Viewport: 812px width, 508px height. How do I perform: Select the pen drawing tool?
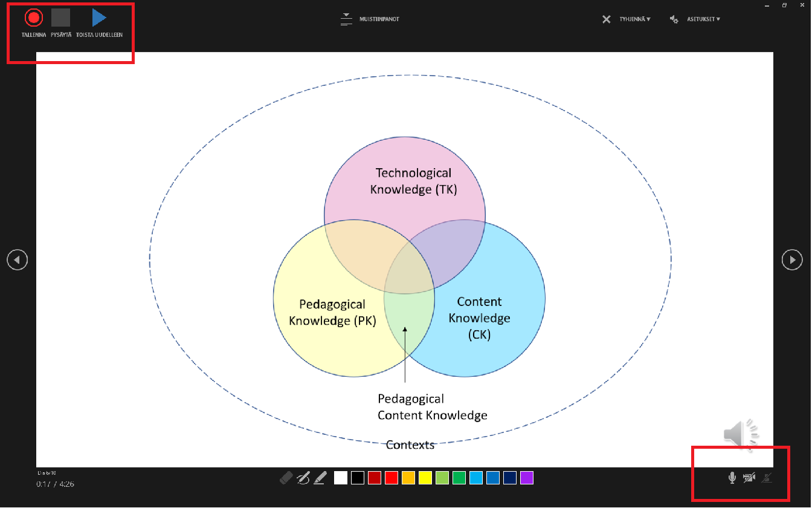click(x=303, y=478)
